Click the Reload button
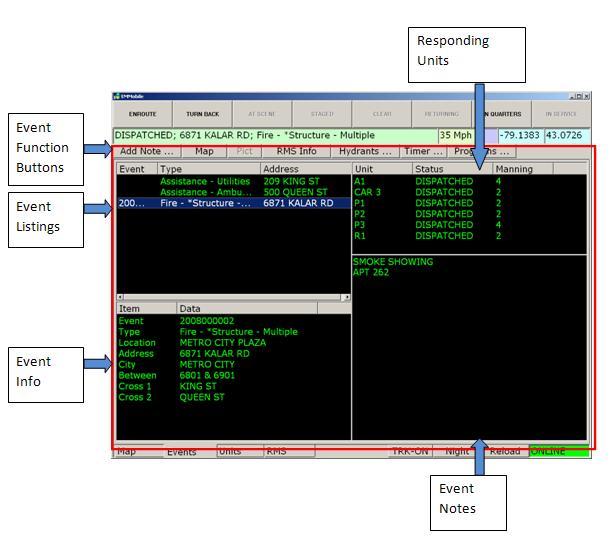Screen dimensions: 612x539 505,452
